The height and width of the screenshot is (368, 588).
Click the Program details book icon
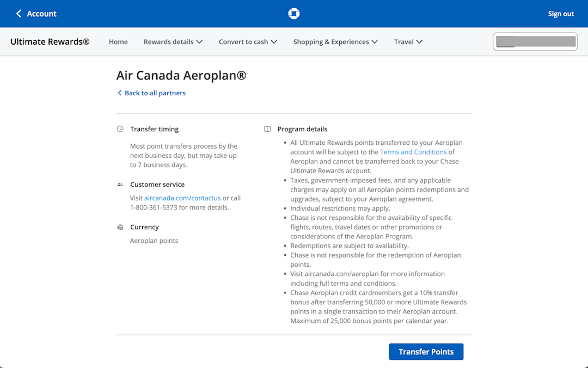267,129
